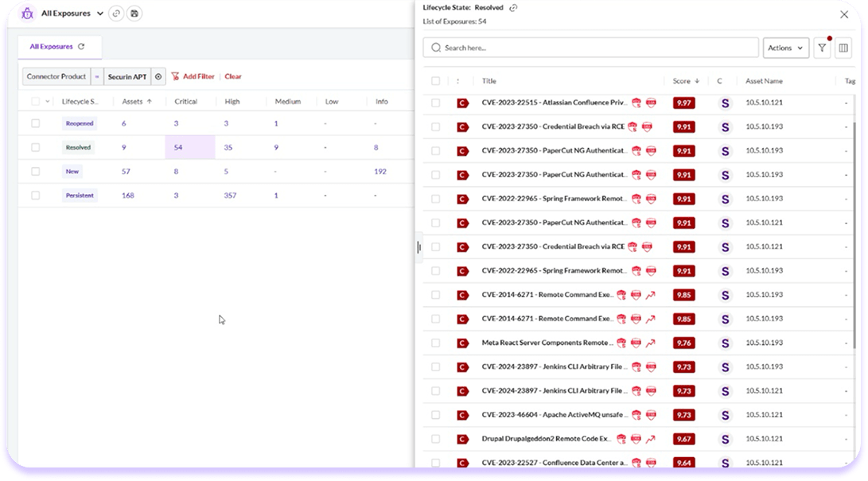Image resolution: width=868 pixels, height=481 pixels.
Task: Open the filter funnel icon in exposures panel
Action: pyautogui.click(x=822, y=48)
